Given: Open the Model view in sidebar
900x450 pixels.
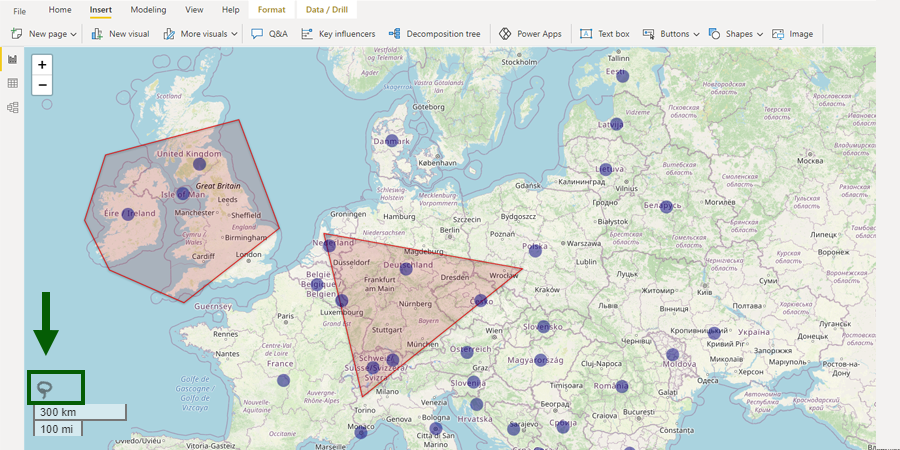Looking at the screenshot, I should click(x=13, y=107).
